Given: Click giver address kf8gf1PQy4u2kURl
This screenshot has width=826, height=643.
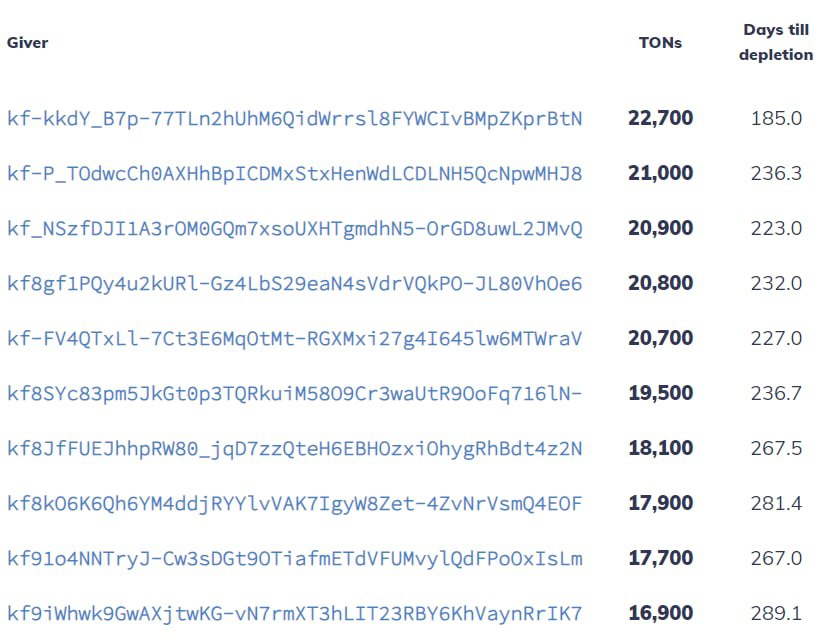Looking at the screenshot, I should 294,283.
